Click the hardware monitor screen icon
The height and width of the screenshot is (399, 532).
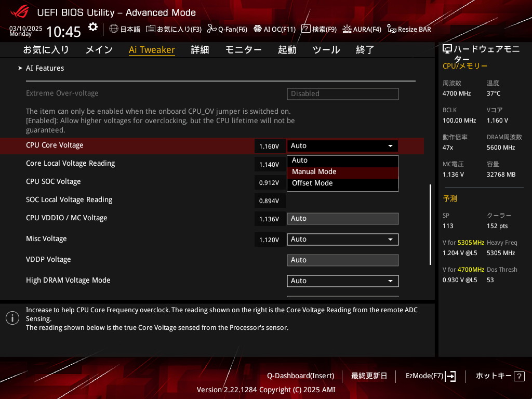coord(447,49)
